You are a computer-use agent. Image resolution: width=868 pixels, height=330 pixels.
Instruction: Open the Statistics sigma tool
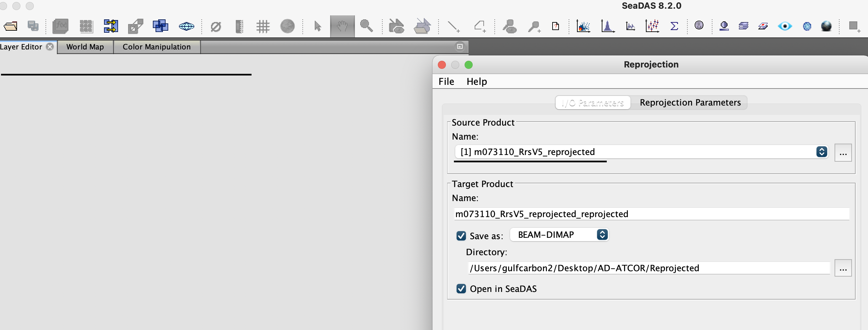[x=674, y=26]
